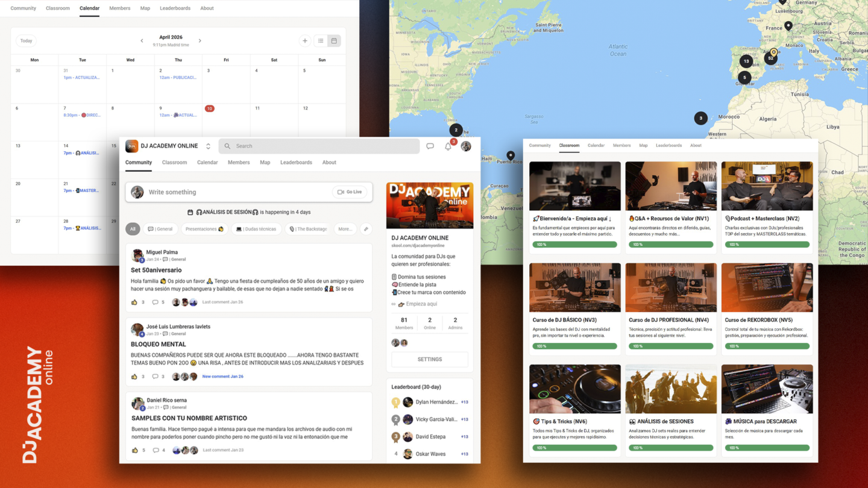
Task: Open the profile avatar in community header
Action: point(466,146)
